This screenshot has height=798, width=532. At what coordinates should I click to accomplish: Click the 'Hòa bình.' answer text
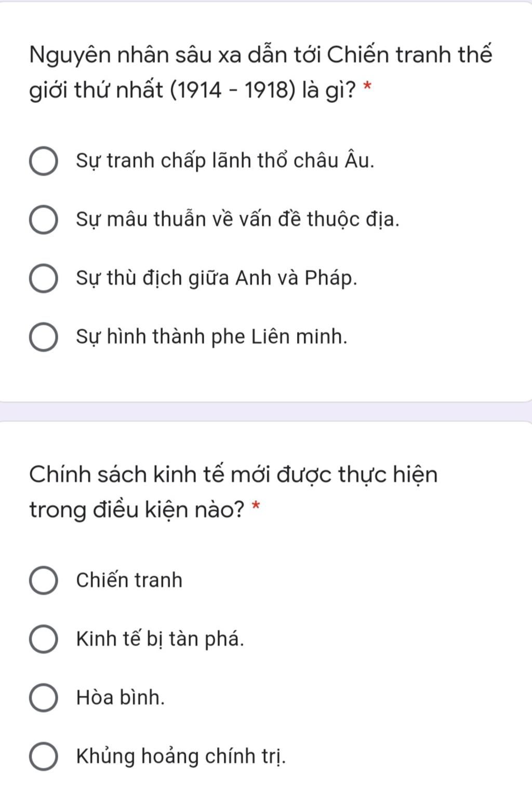click(121, 697)
